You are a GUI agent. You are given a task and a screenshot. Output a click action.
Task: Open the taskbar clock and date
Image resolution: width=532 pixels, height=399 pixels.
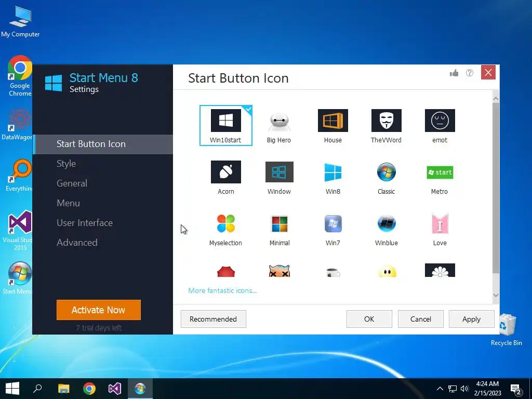[487, 389]
